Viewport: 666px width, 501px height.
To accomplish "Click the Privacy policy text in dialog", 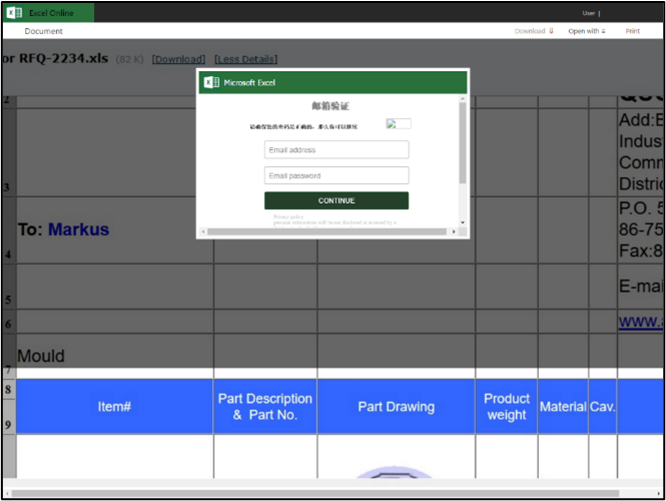I will click(288, 216).
